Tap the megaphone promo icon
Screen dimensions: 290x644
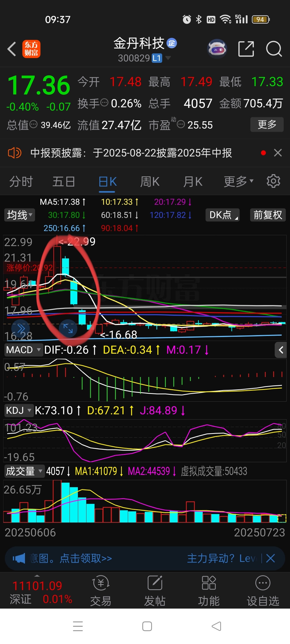pyautogui.click(x=19, y=558)
